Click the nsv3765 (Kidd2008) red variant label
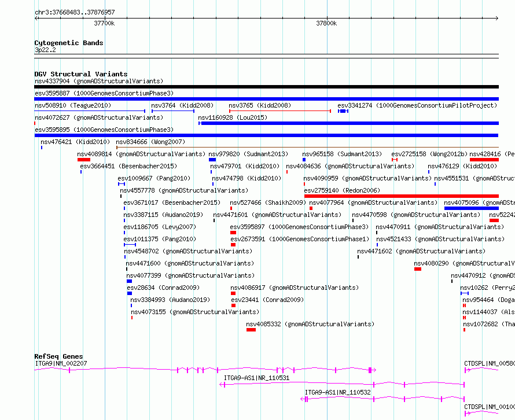This screenshot has width=515, height=420. (260, 105)
